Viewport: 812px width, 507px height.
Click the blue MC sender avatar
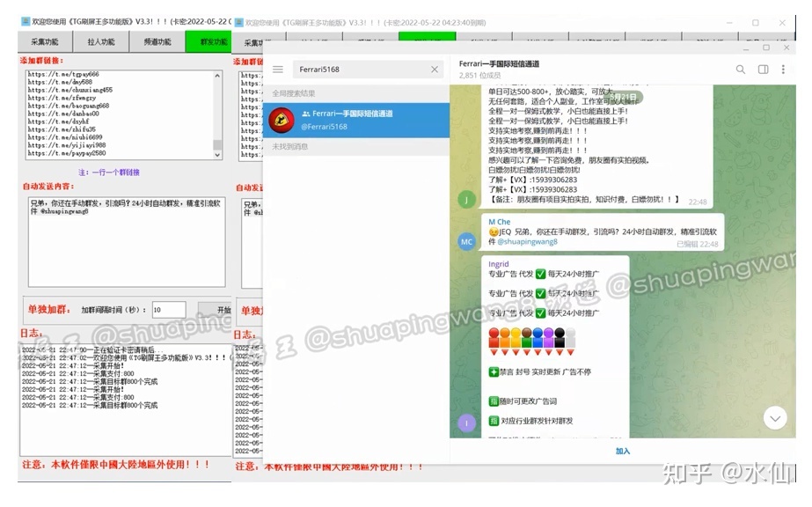(466, 242)
